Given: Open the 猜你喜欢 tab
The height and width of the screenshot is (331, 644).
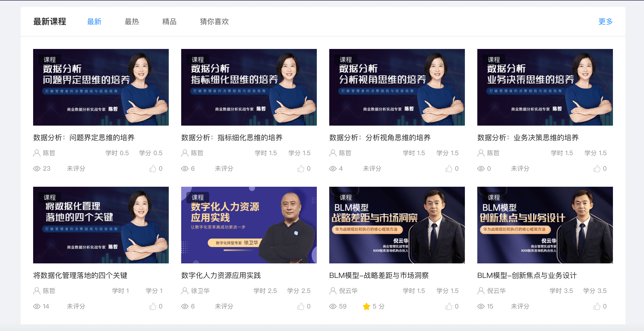Looking at the screenshot, I should 214,21.
